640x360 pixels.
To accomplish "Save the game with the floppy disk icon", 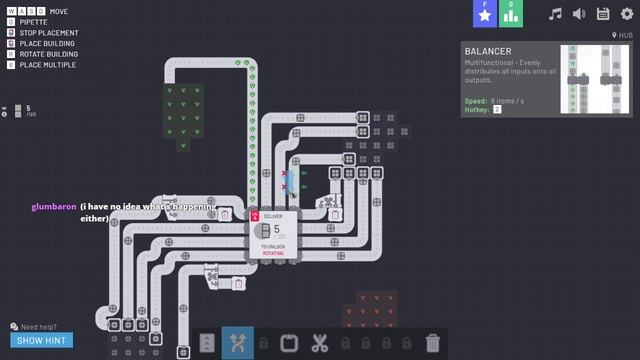I will pyautogui.click(x=603, y=14).
